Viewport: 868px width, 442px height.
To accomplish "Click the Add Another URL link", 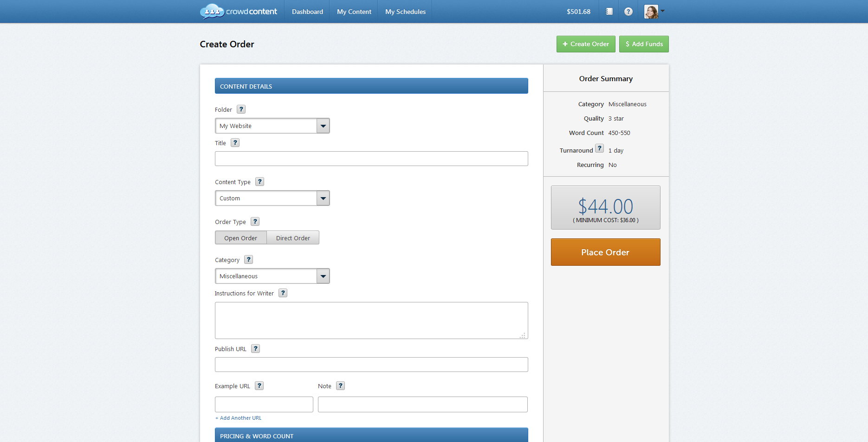I will pyautogui.click(x=240, y=418).
